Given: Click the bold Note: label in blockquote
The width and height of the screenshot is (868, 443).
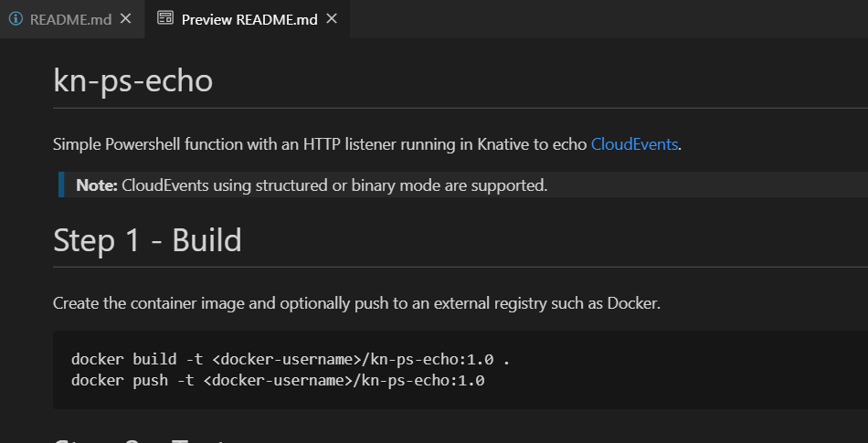Looking at the screenshot, I should pos(98,185).
